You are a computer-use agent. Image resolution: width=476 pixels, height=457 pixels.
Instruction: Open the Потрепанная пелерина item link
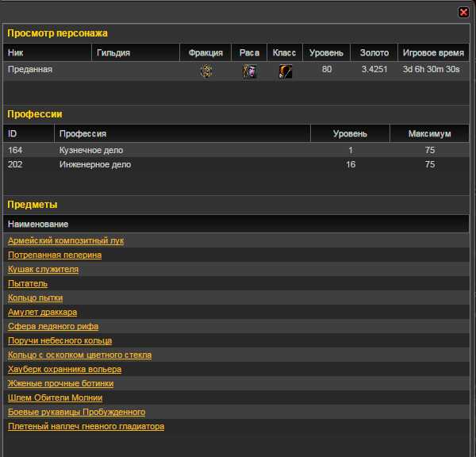pyautogui.click(x=55, y=255)
